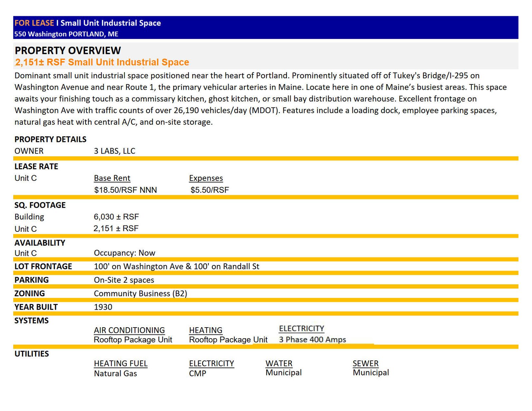Click the 6,030 ± RSF building footage
Viewport: 532px width, 411px height.
116,217
